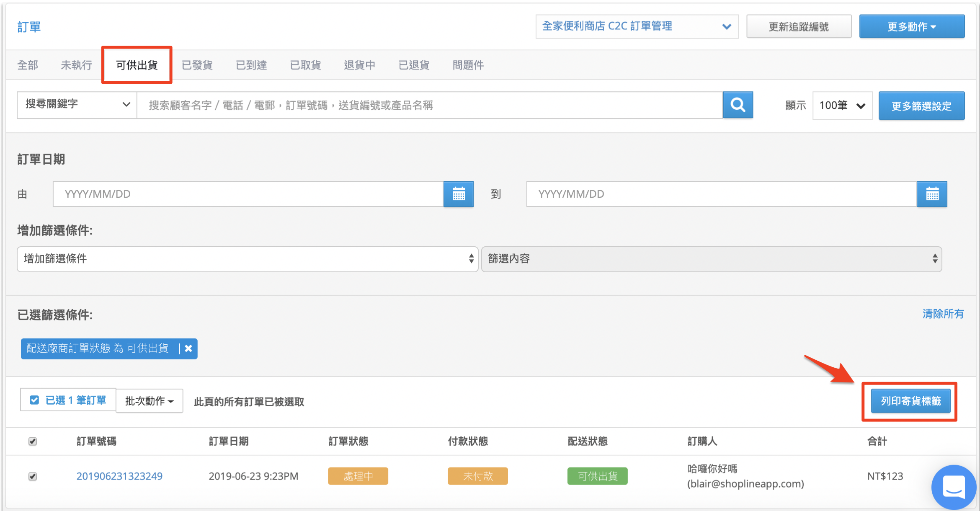Open the 搜尋關鍵字 search type dropdown
The width and height of the screenshot is (980, 511).
pos(77,105)
